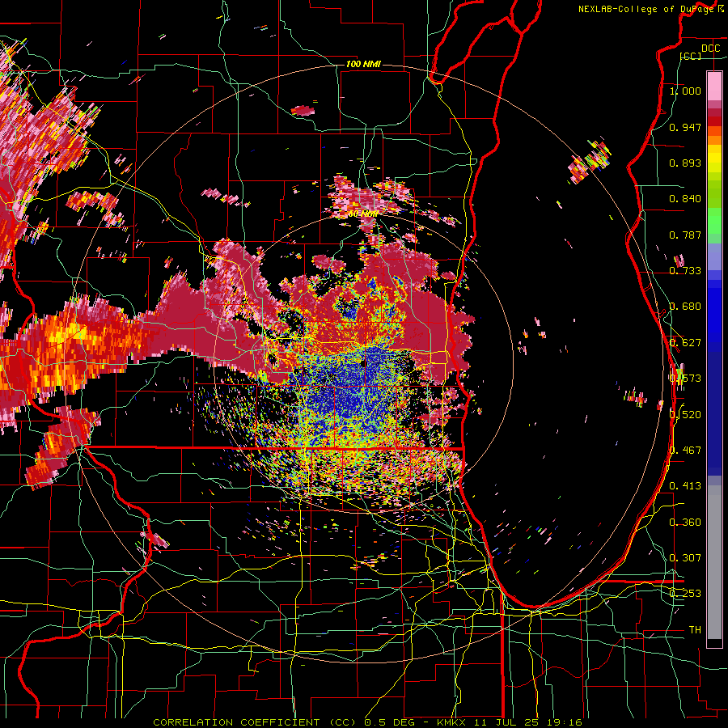Viewport: 728px width, 728px height.
Task: Click the 0.893 legend value
Action: click(x=685, y=163)
